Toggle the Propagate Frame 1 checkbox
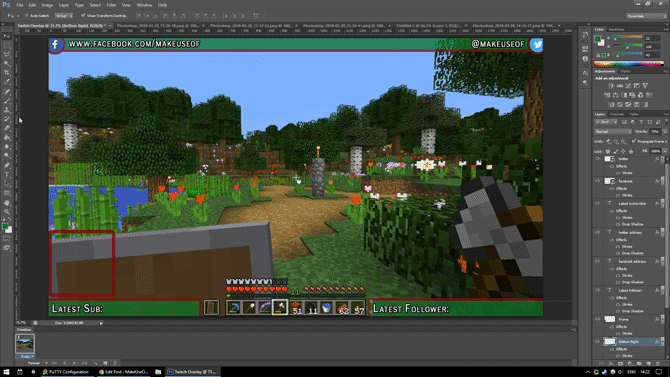The width and height of the screenshot is (670, 377). [634, 141]
